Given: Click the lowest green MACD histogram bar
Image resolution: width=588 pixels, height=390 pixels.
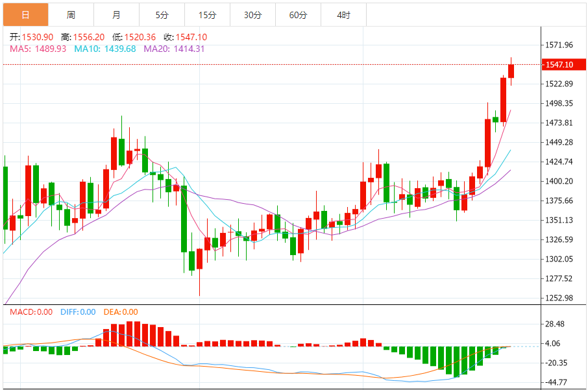Looking at the screenshot, I should tap(456, 362).
